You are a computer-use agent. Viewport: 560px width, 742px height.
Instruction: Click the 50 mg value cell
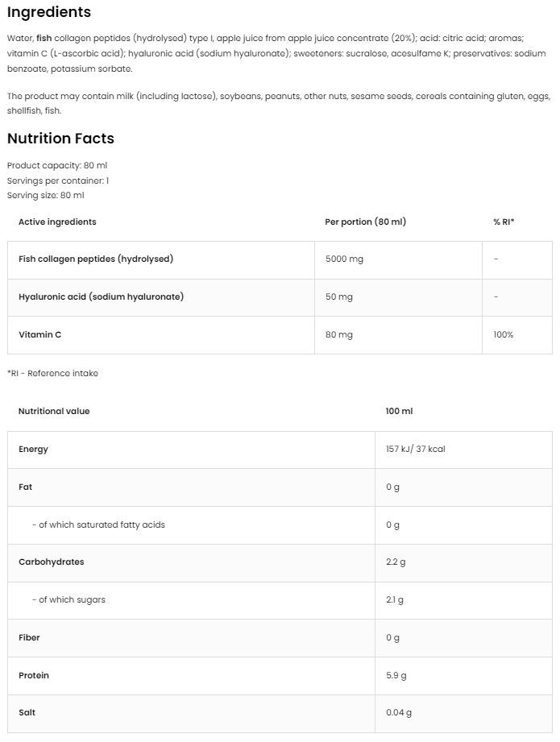tap(339, 297)
